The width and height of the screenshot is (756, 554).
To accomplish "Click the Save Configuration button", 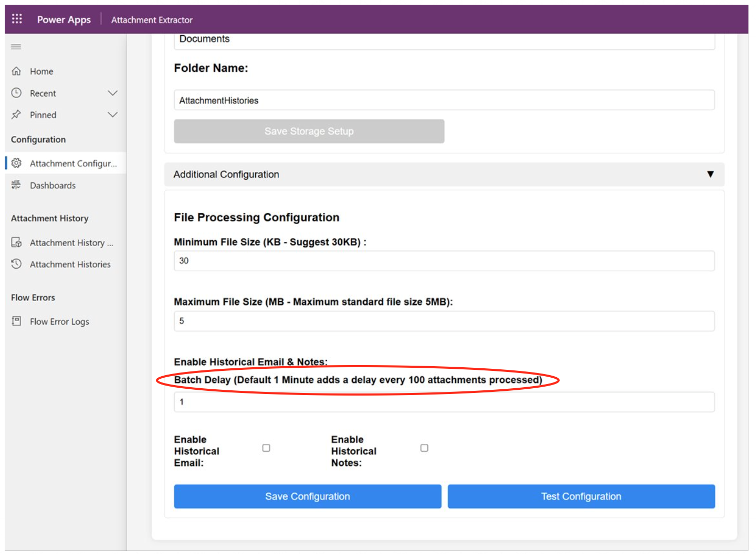I will pos(307,496).
